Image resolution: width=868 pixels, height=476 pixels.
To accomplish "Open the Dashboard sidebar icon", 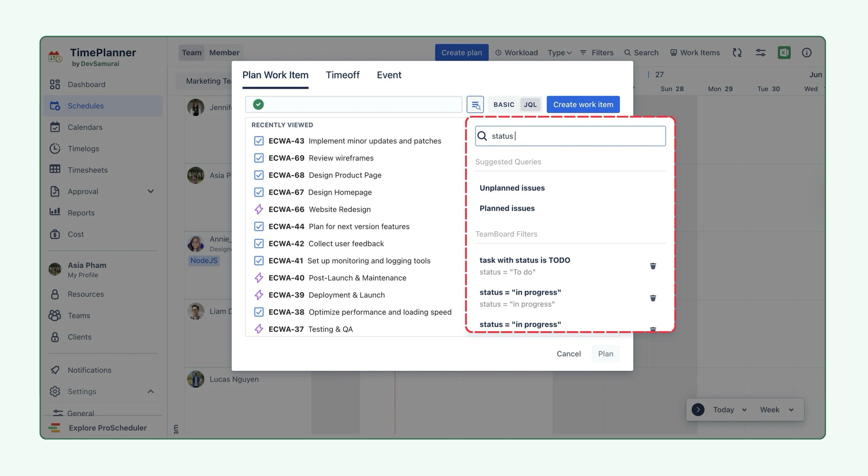I will click(x=55, y=84).
